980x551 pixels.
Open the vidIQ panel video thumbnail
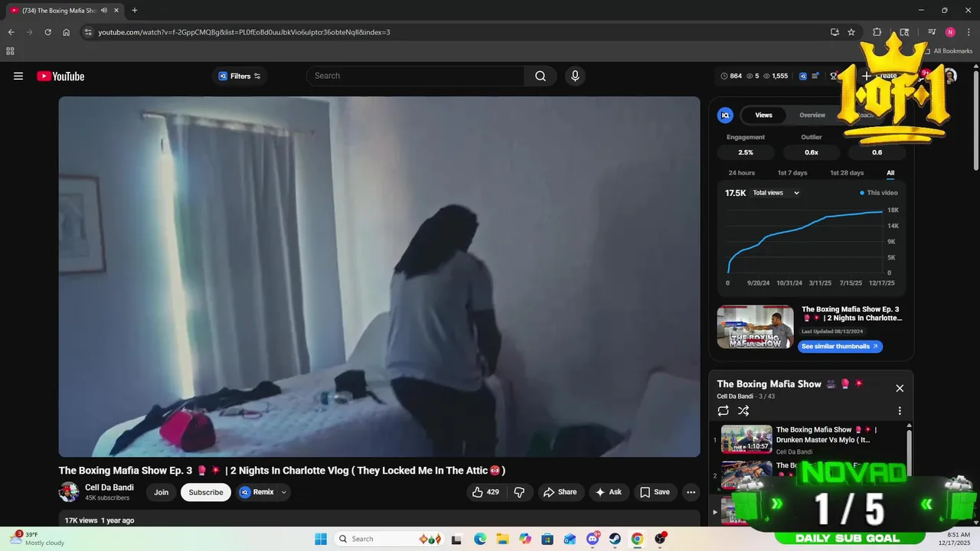(x=756, y=328)
